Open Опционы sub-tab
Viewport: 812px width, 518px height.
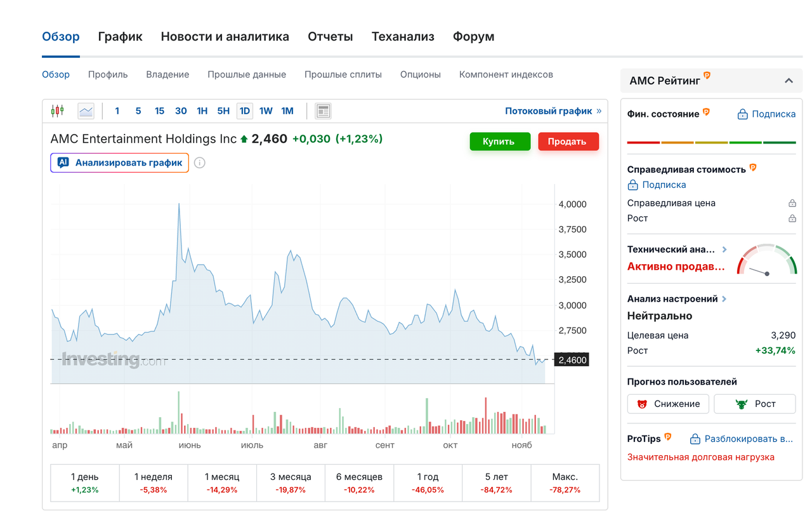[421, 74]
